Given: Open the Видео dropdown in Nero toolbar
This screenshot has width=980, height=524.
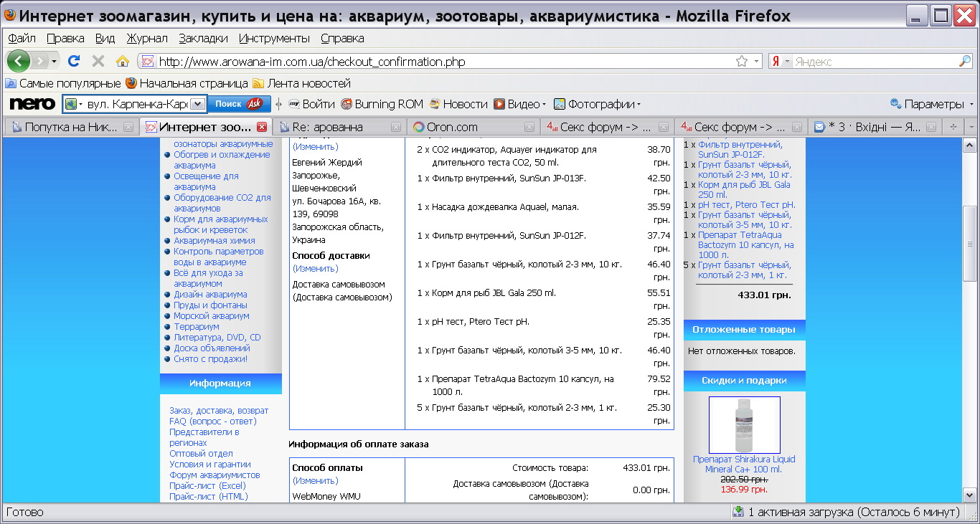Looking at the screenshot, I should [520, 105].
